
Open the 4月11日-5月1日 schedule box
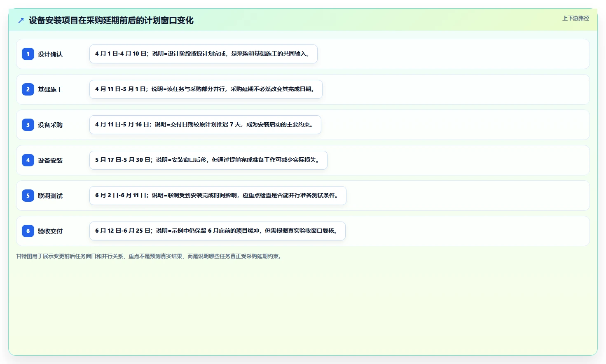point(206,89)
